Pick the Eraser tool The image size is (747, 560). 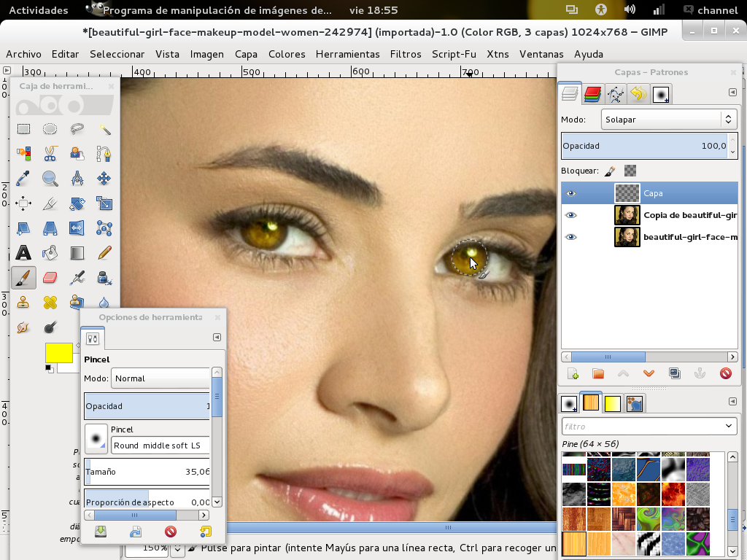coord(50,278)
